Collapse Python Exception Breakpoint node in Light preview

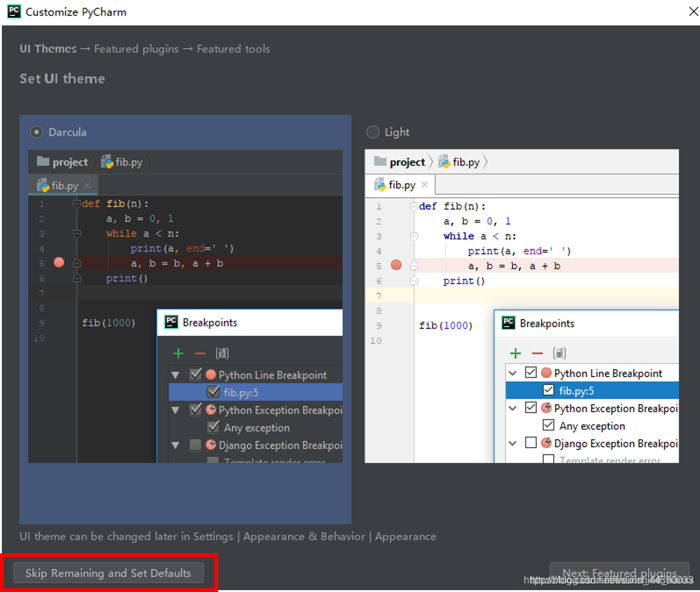pyautogui.click(x=512, y=408)
